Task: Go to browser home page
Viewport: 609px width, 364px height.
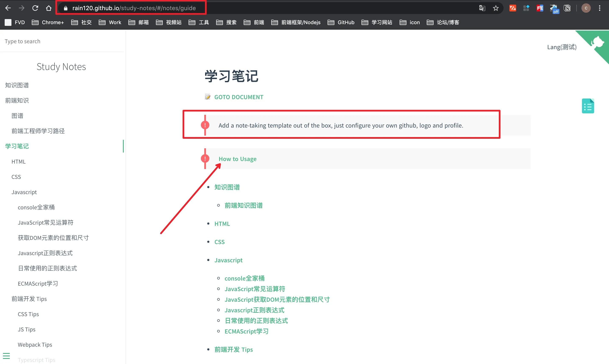Action: [x=49, y=8]
